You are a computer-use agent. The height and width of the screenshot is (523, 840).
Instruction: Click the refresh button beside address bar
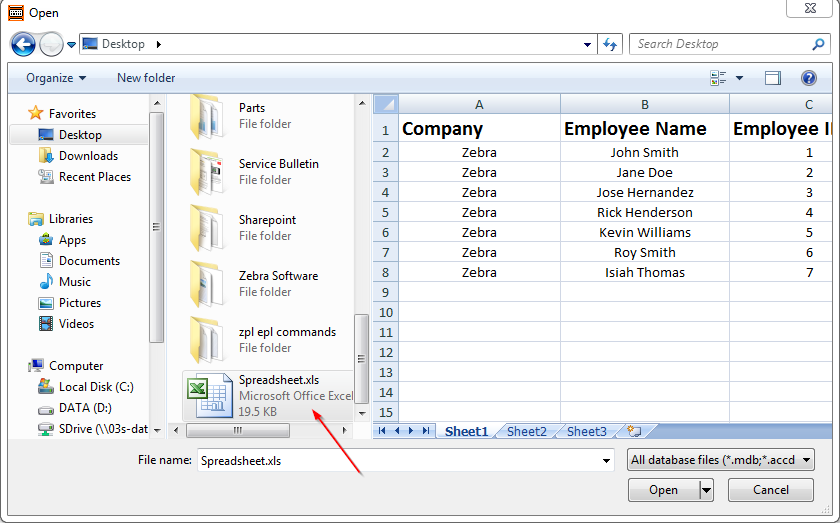pyautogui.click(x=610, y=44)
